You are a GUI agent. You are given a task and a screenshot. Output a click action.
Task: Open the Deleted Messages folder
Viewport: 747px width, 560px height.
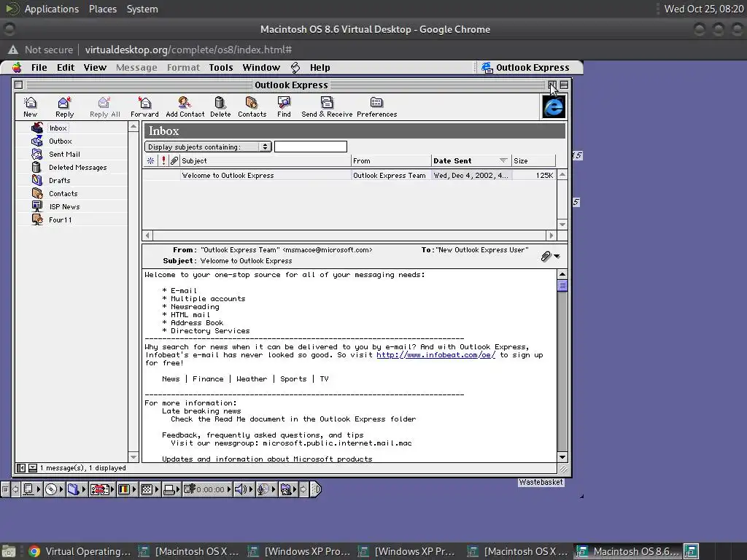[77, 167]
